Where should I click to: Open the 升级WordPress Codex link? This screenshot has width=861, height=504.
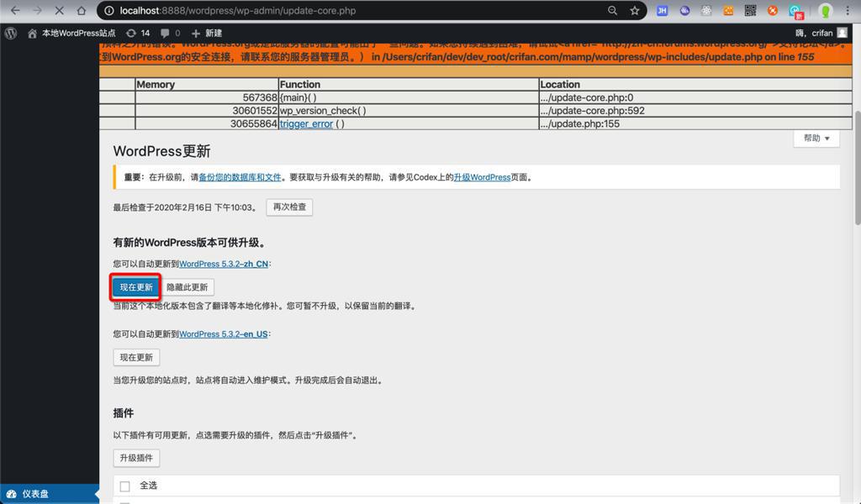482,177
